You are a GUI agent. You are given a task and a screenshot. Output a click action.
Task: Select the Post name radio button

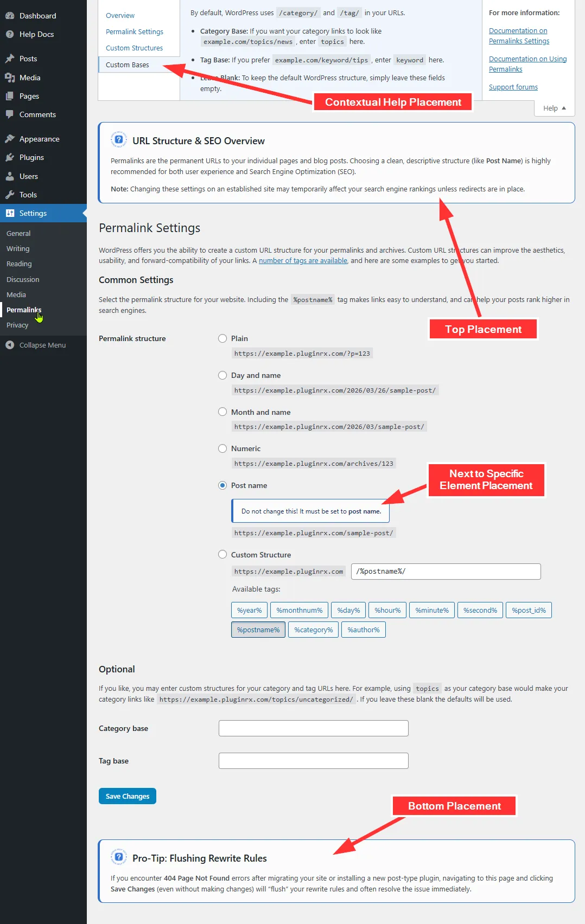point(222,485)
